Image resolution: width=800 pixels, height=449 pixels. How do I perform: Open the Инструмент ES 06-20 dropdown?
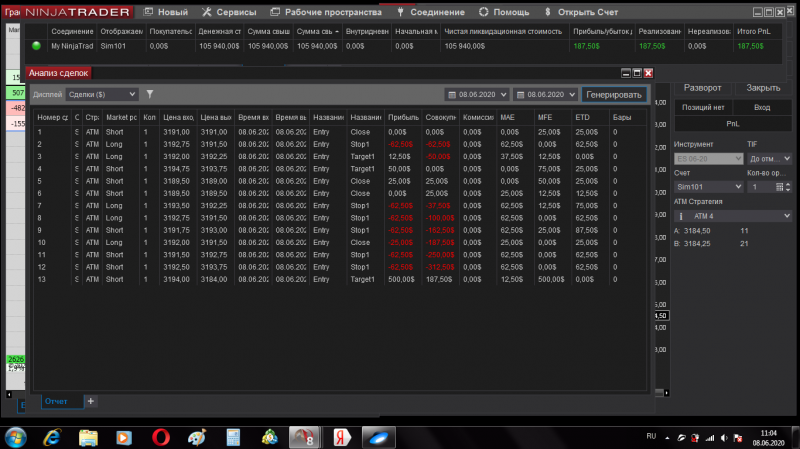708,159
